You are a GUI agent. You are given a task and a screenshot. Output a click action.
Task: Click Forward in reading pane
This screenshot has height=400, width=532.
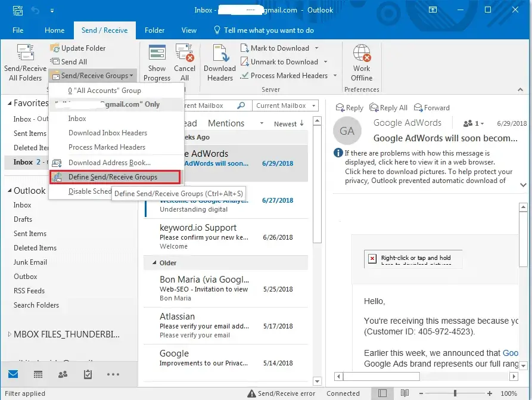431,108
